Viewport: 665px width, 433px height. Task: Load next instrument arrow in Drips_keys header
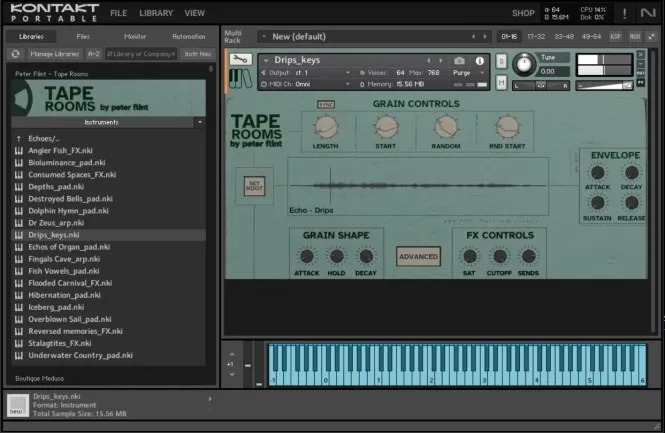click(441, 61)
